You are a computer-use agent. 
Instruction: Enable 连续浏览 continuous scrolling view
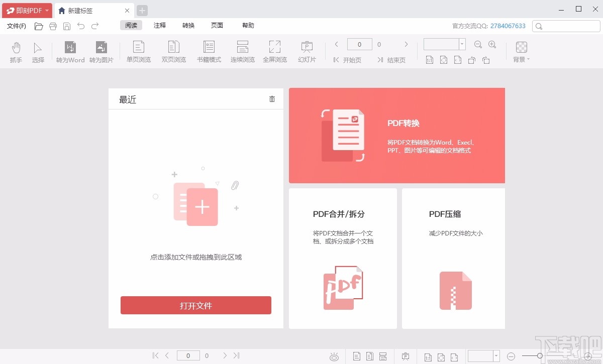tap(242, 50)
